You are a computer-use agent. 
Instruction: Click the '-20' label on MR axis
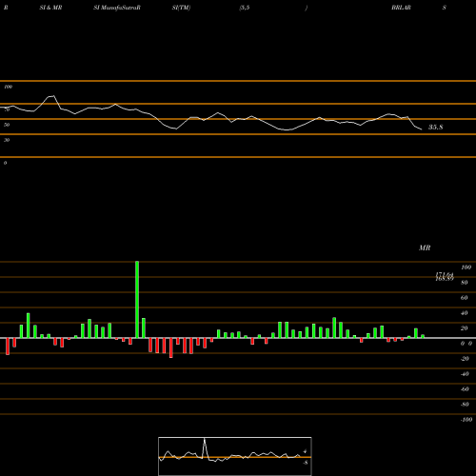pos(465,359)
